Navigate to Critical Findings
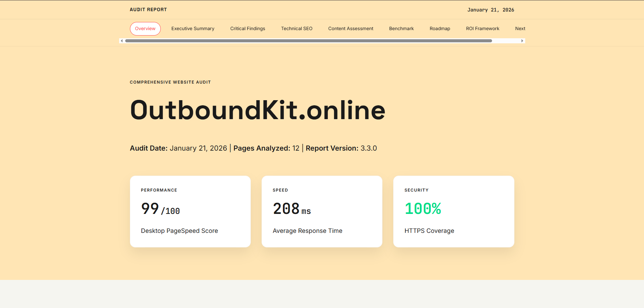Viewport: 644px width, 308px height. (247, 28)
